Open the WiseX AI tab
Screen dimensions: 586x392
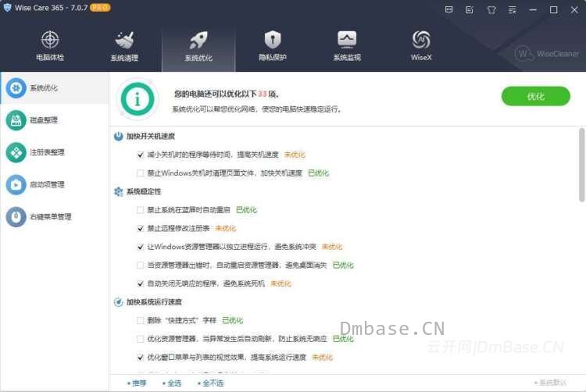421,45
